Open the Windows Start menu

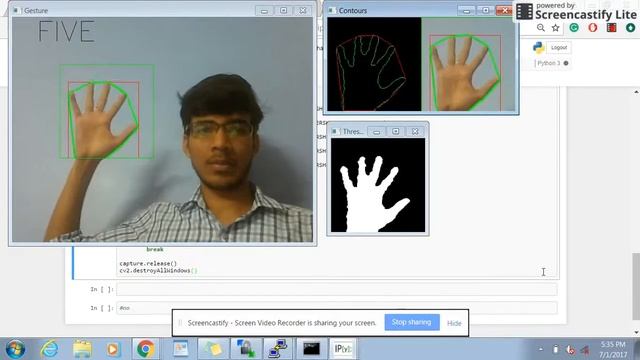[16, 349]
